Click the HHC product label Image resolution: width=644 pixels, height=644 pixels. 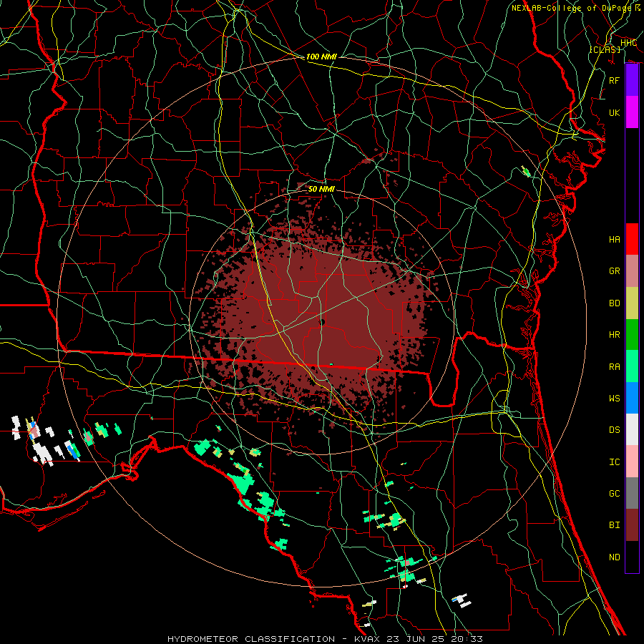coord(628,43)
